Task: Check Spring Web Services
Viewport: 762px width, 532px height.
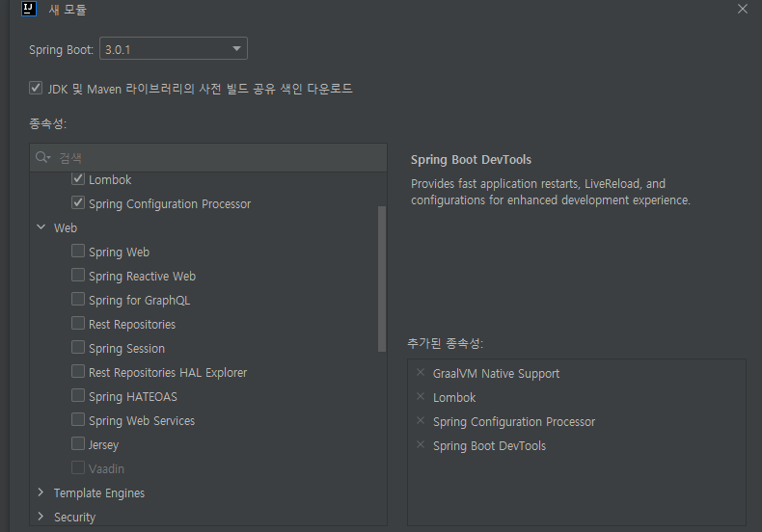Action: pyautogui.click(x=78, y=419)
